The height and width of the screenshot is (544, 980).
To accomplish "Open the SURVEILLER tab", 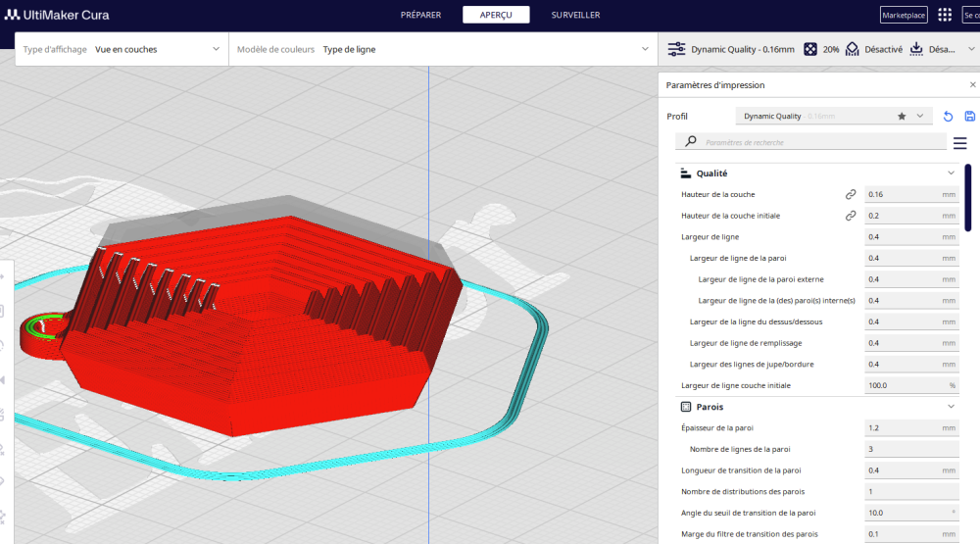I will pyautogui.click(x=575, y=15).
